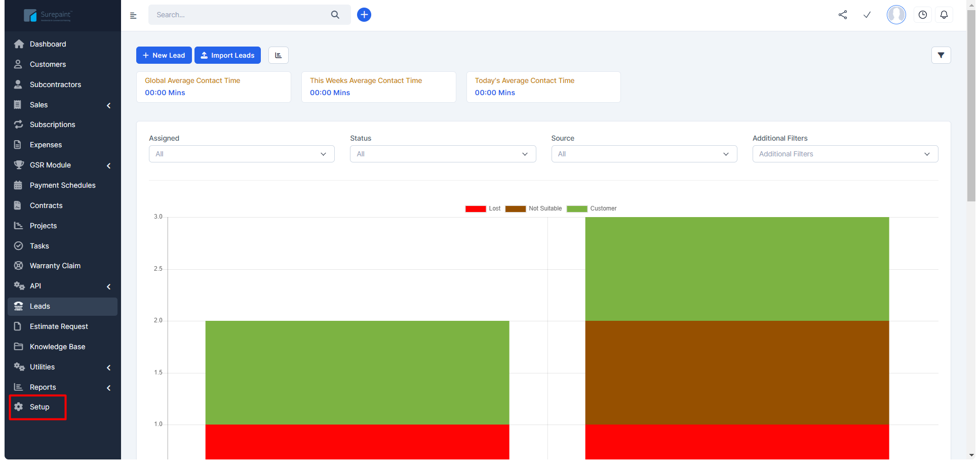Click the Contracts file icon
Image resolution: width=980 pixels, height=463 pixels.
coord(18,205)
